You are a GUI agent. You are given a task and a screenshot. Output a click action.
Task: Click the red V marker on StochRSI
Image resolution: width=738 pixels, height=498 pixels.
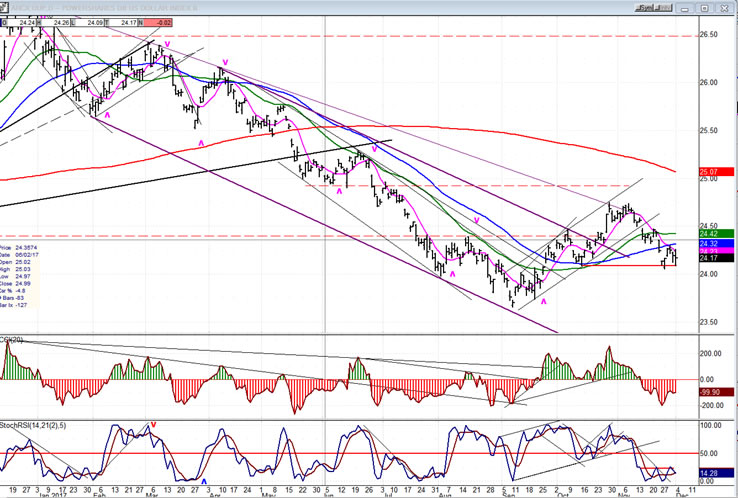coord(153,425)
